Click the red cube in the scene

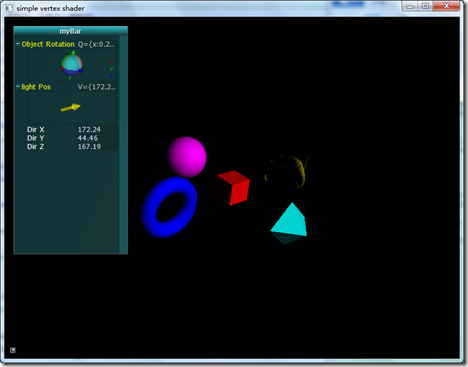[x=233, y=188]
